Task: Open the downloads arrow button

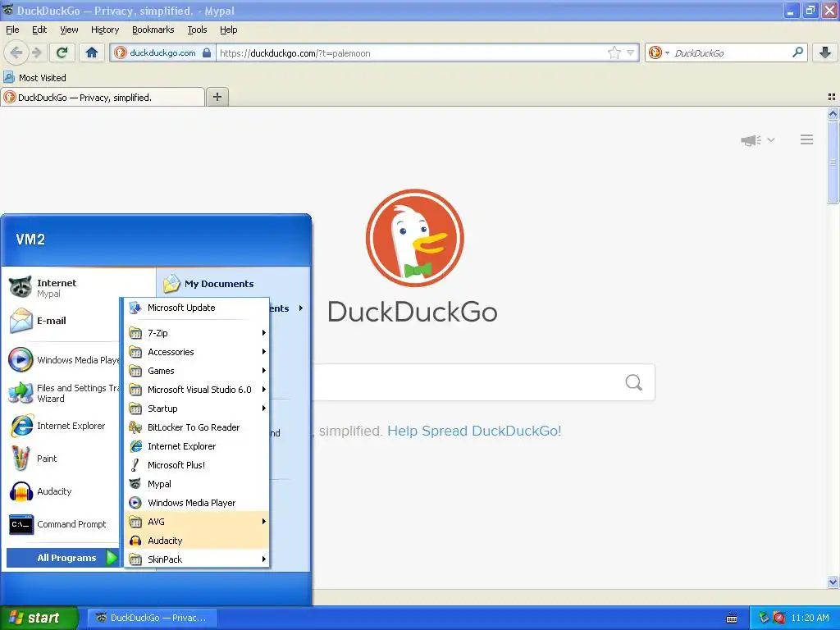Action: tap(825, 52)
